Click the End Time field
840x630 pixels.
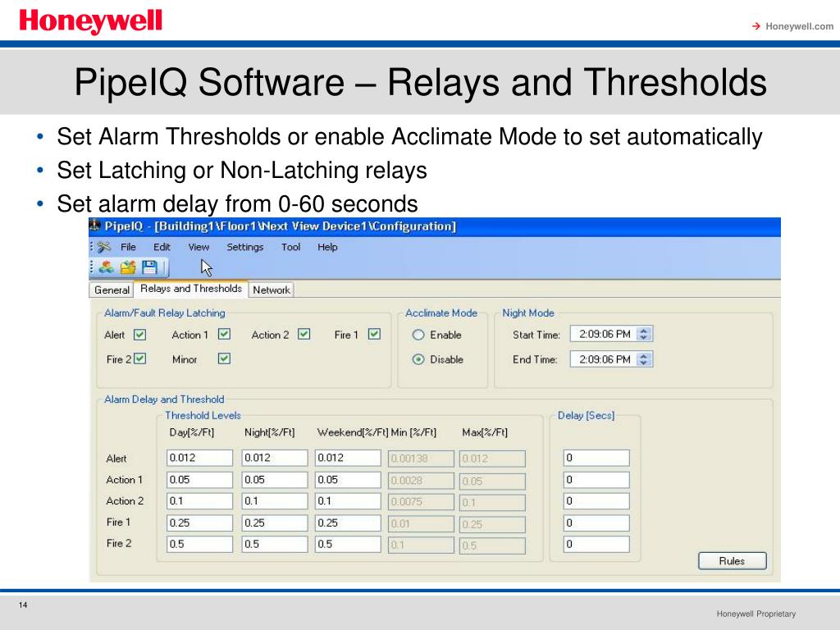click(x=610, y=359)
